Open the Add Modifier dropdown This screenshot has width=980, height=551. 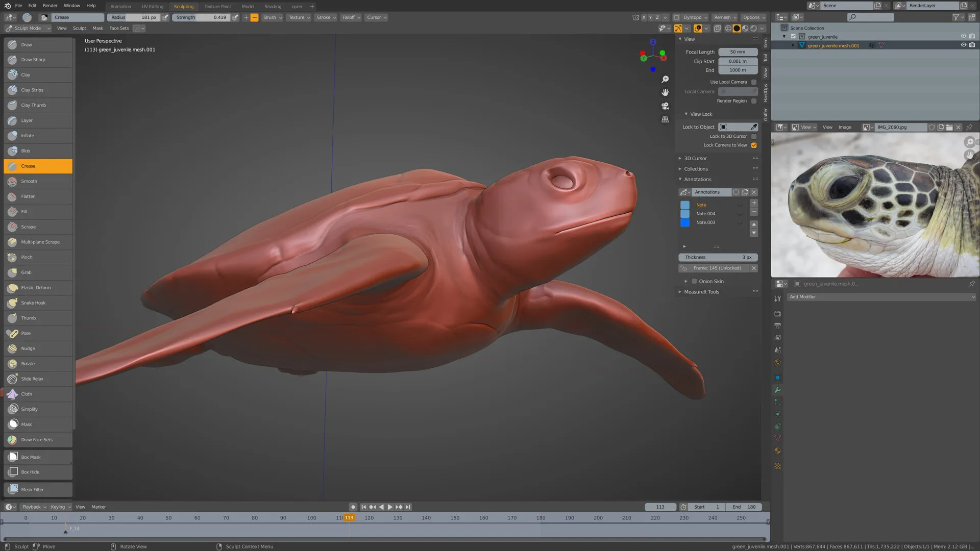(881, 297)
